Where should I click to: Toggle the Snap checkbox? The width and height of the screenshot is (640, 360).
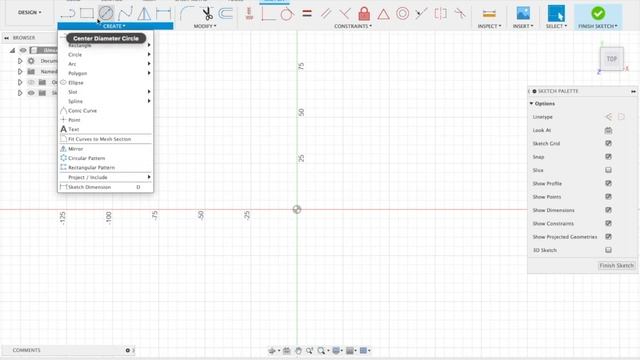click(x=608, y=157)
